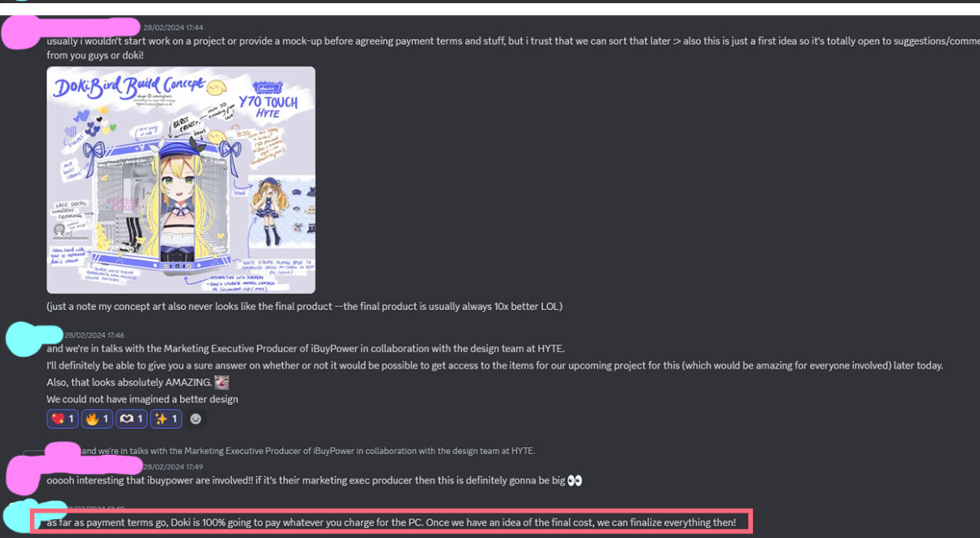Viewport: 980px width, 538px height.
Task: Toggle the sparkling heart reaction
Action: tap(62, 419)
